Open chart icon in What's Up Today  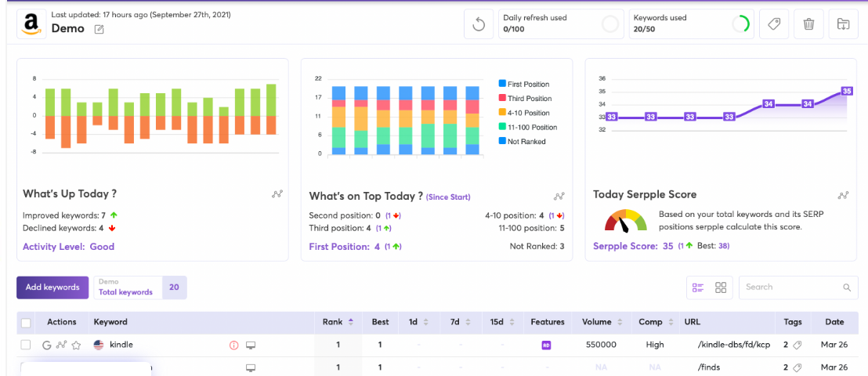tap(277, 194)
